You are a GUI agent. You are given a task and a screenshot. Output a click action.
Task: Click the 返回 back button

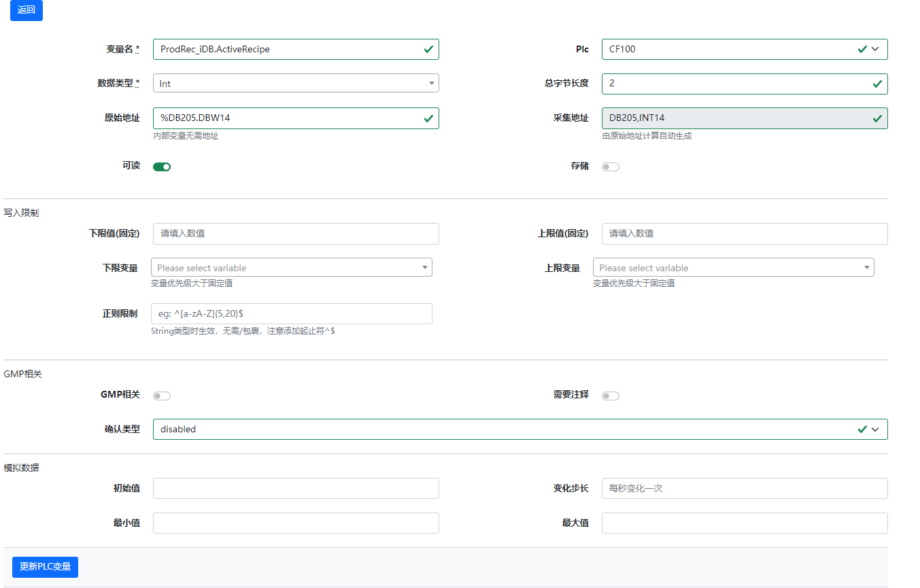[x=27, y=10]
